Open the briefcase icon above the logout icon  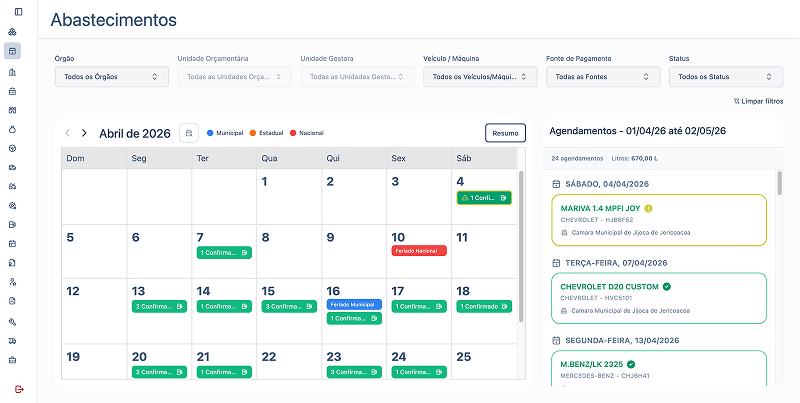pyautogui.click(x=12, y=360)
